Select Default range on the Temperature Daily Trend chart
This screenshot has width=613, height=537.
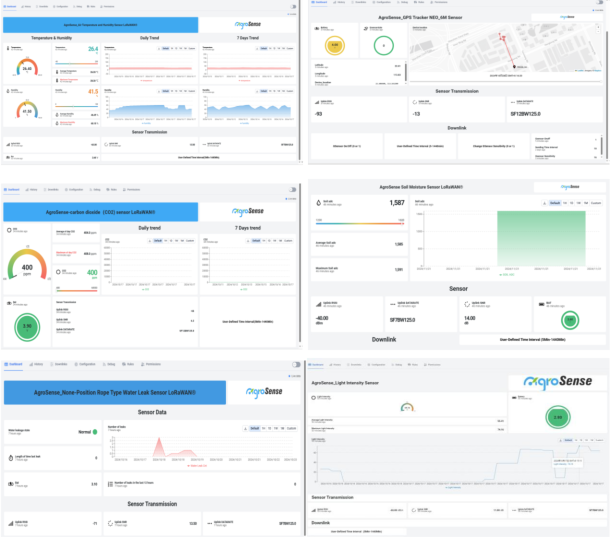click(x=166, y=48)
